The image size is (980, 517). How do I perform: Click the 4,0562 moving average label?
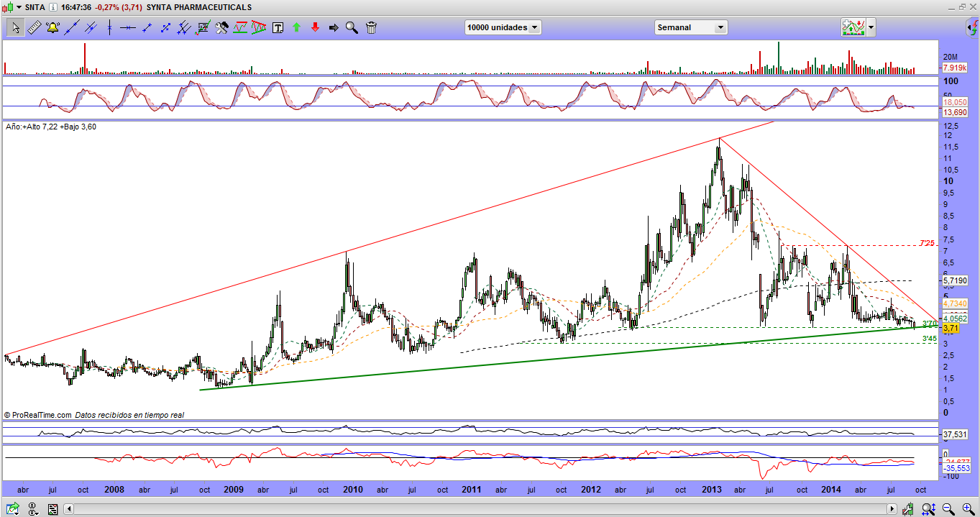[954, 318]
